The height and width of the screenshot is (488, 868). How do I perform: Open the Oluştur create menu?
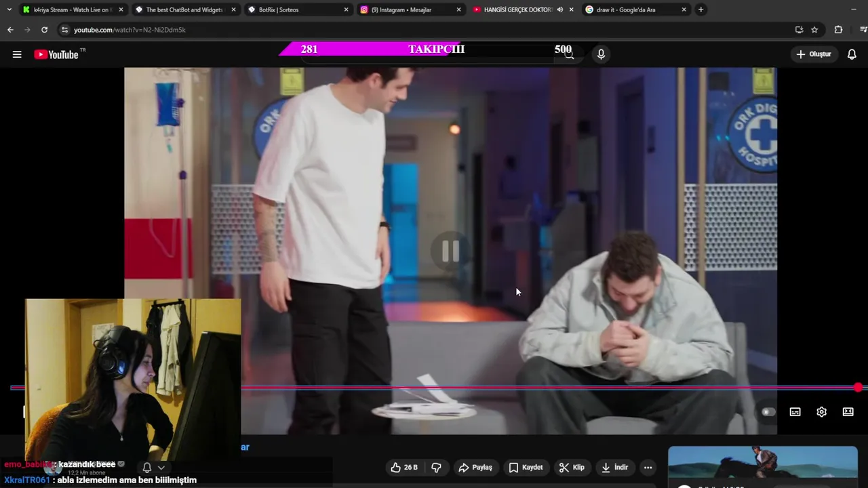813,54
